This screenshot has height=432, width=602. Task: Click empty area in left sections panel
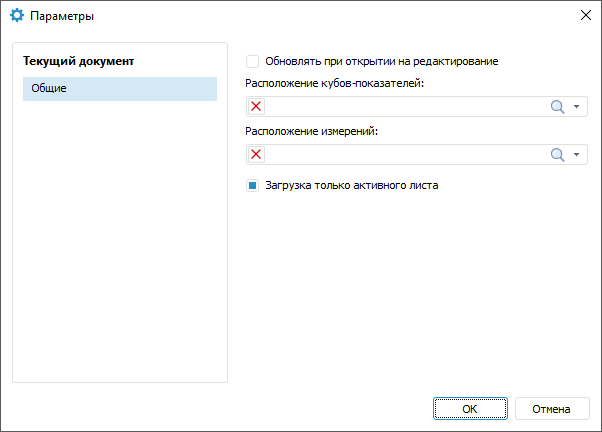point(119,250)
